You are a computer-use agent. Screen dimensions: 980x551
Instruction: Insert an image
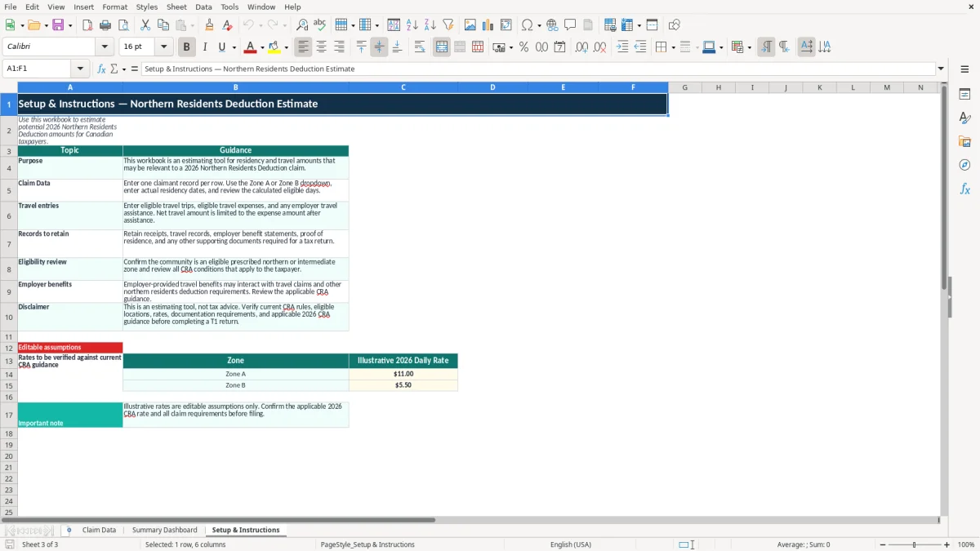pyautogui.click(x=470, y=25)
